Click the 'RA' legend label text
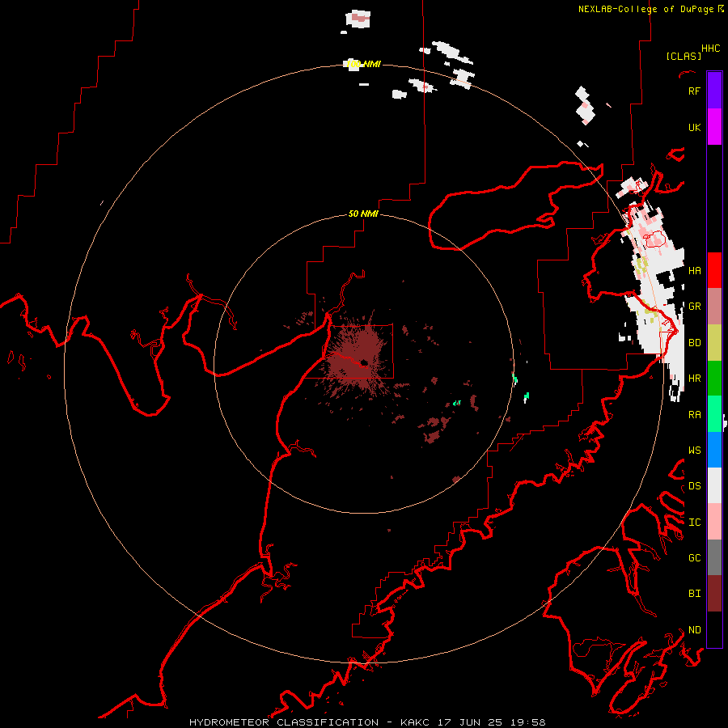 coord(694,414)
